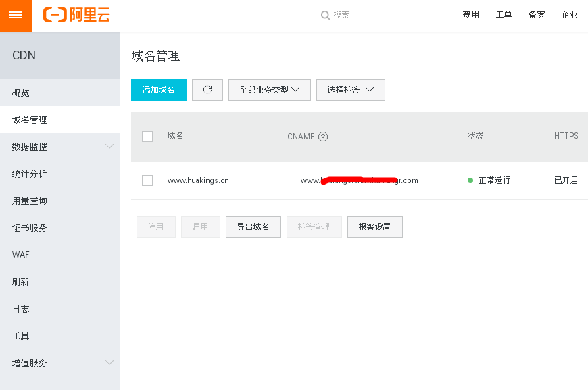The height and width of the screenshot is (390, 588).
Task: Open 日志 in the sidebar
Action: [60, 309]
